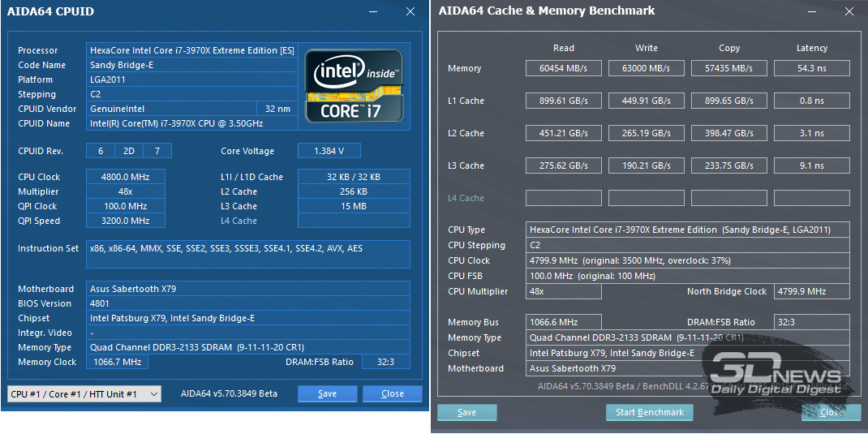Click CPU Clock value 4800.0 MHz
Viewport: 868px width, 434px height.
(126, 177)
